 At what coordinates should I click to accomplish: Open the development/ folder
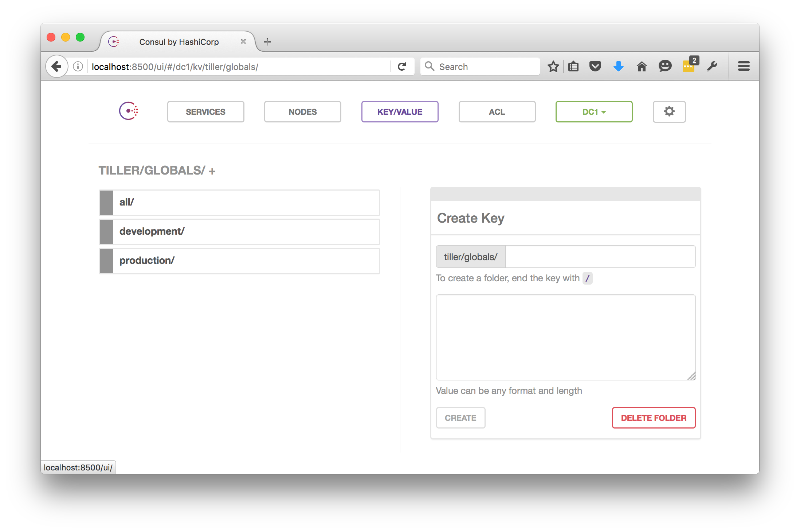tap(239, 232)
